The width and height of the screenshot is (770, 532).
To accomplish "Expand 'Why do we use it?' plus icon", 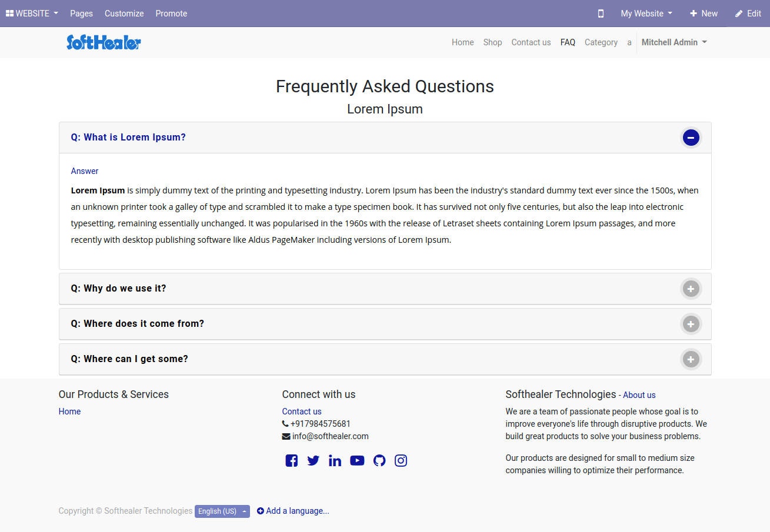I will (x=691, y=289).
